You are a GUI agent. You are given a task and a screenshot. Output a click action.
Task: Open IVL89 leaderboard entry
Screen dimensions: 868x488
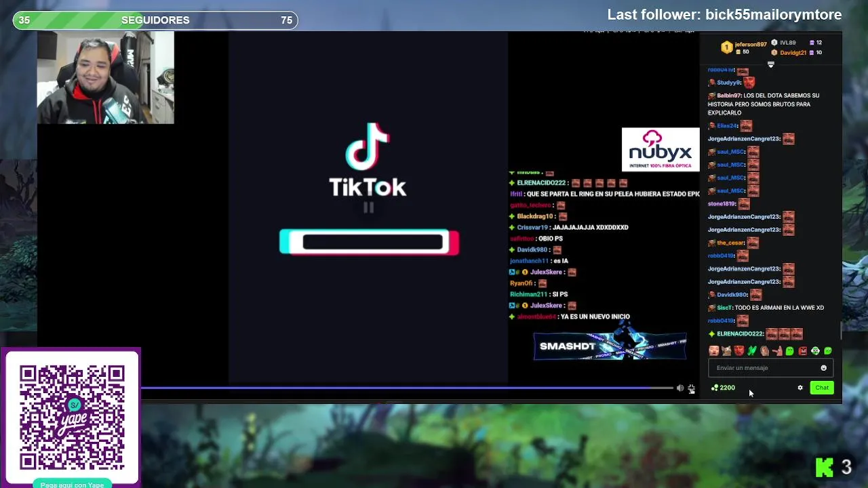pos(787,43)
